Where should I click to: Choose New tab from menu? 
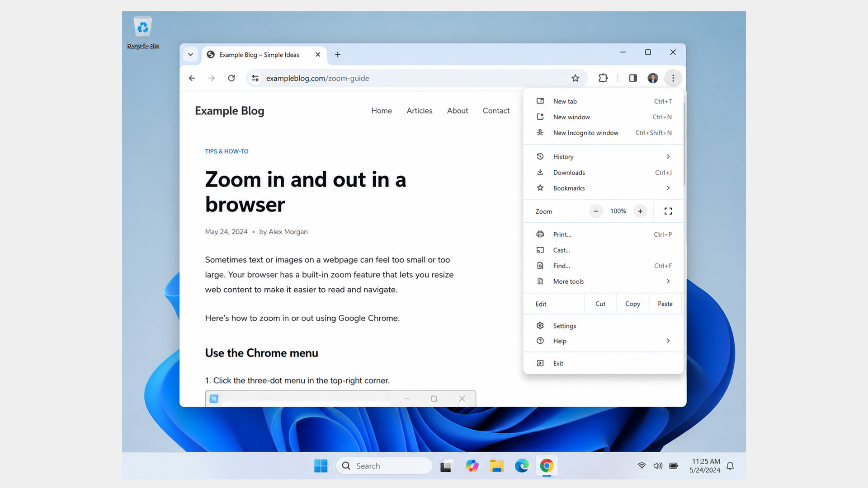[x=604, y=101]
